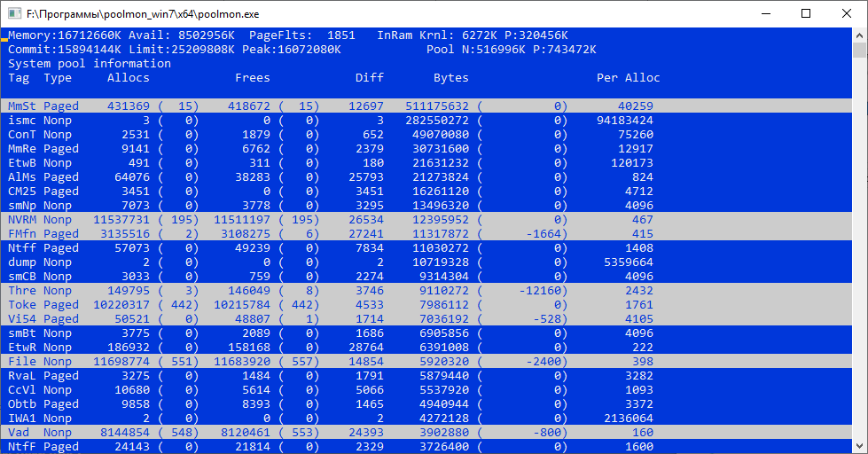Click the Frees column header

(253, 78)
